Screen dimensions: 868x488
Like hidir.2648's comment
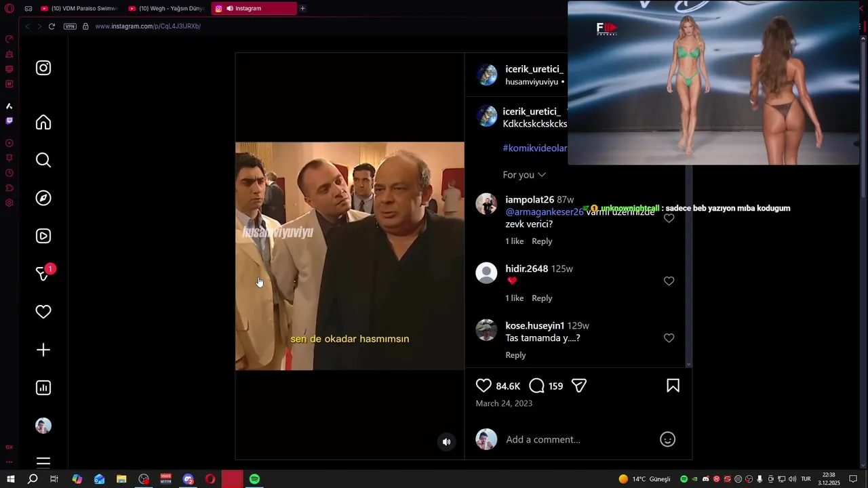click(x=669, y=281)
